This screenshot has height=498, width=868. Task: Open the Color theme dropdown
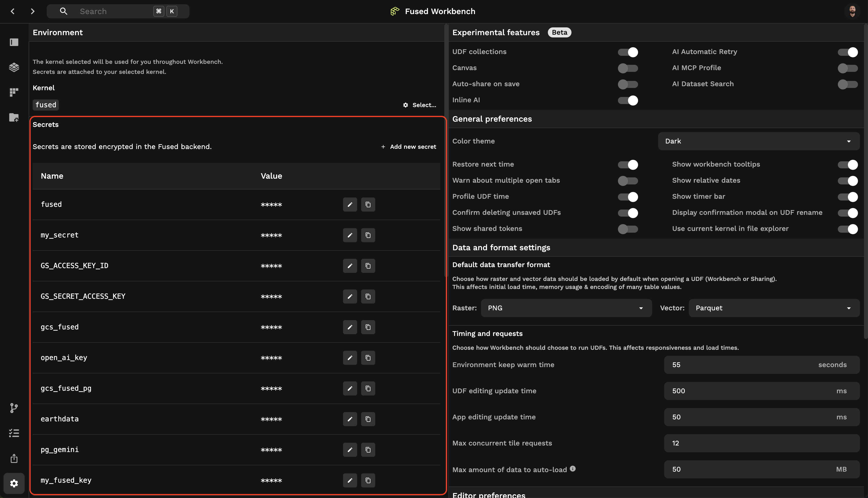758,141
